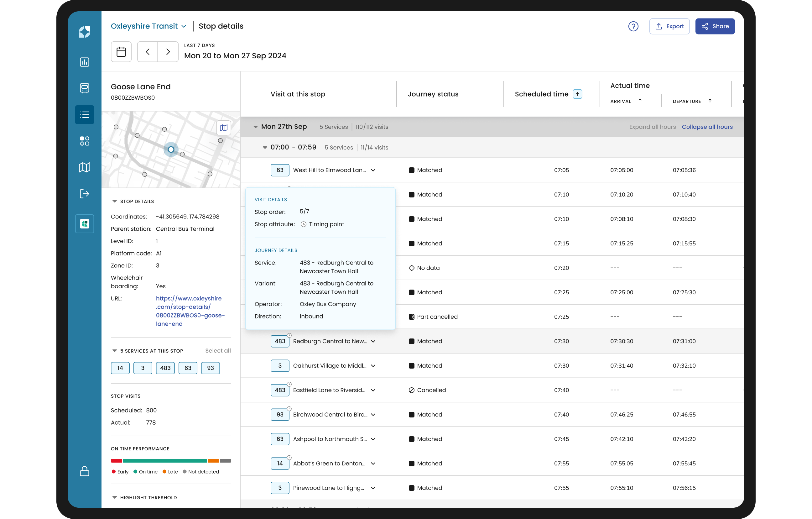
Task: Click the map toggle icon on mini map
Action: pyautogui.click(x=224, y=128)
